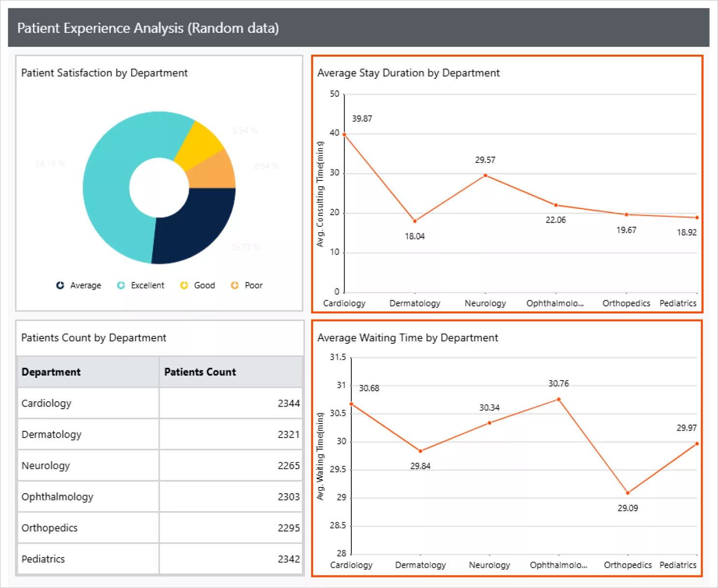Image resolution: width=718 pixels, height=588 pixels.
Task: Select the Dermatology table row cell
Action: (x=88, y=434)
